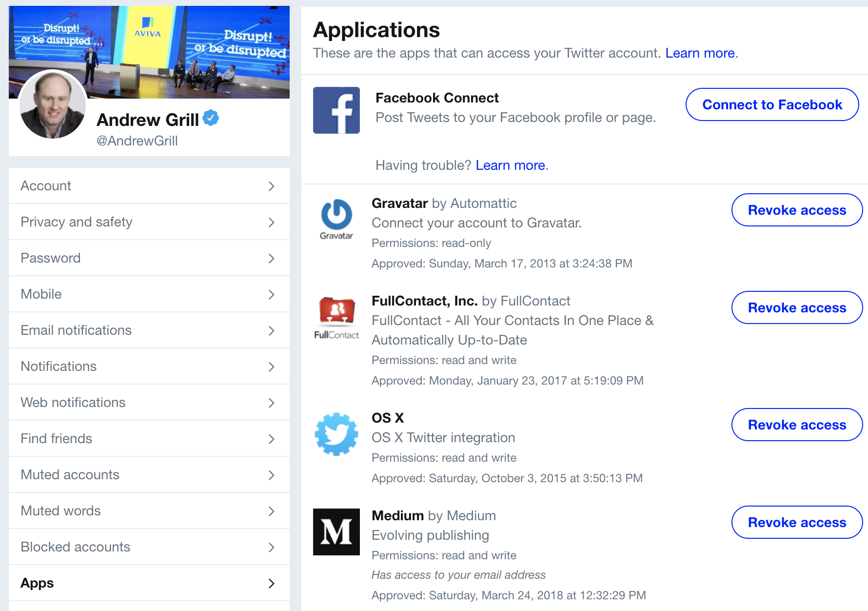Open the Blocked accounts section
The height and width of the screenshot is (611, 868).
(76, 547)
